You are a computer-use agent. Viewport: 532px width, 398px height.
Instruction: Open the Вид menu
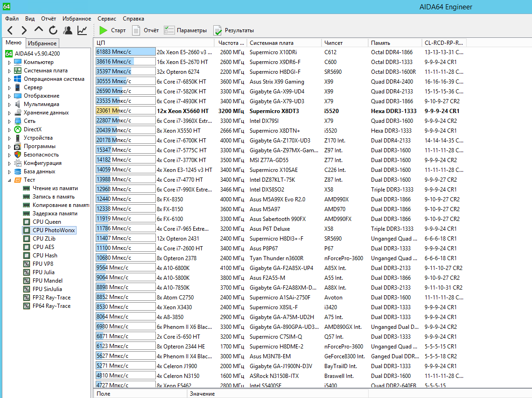[x=30, y=19]
